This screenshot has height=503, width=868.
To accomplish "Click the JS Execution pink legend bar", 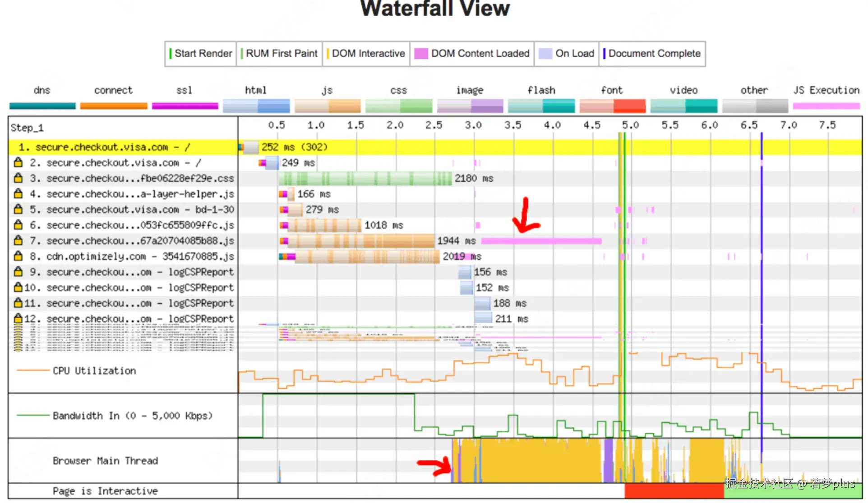I will pyautogui.click(x=826, y=106).
